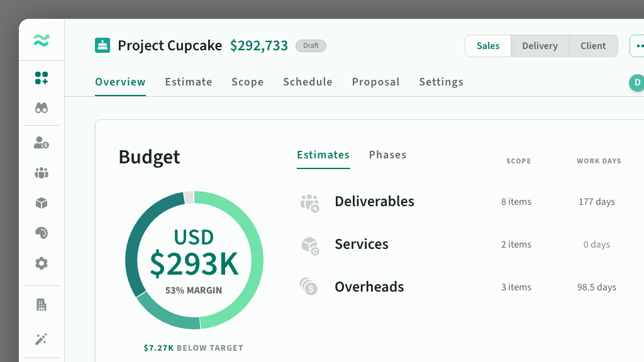Open the building icon in sidebar
The image size is (644, 362).
[42, 305]
